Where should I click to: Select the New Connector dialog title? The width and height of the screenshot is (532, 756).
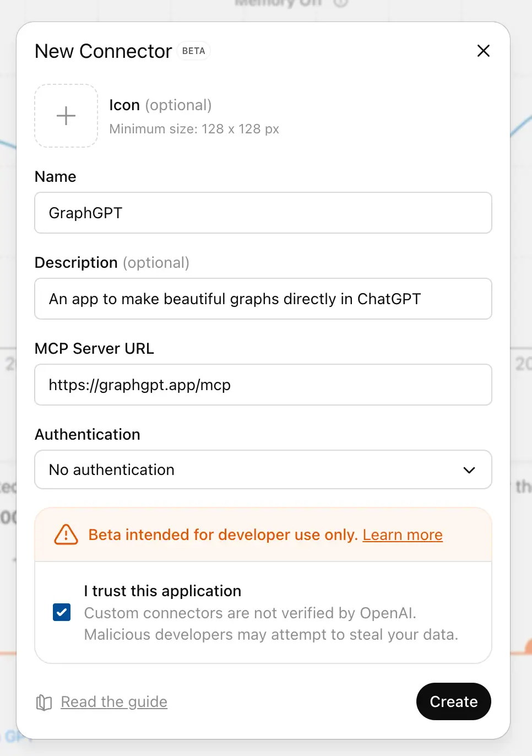(102, 51)
